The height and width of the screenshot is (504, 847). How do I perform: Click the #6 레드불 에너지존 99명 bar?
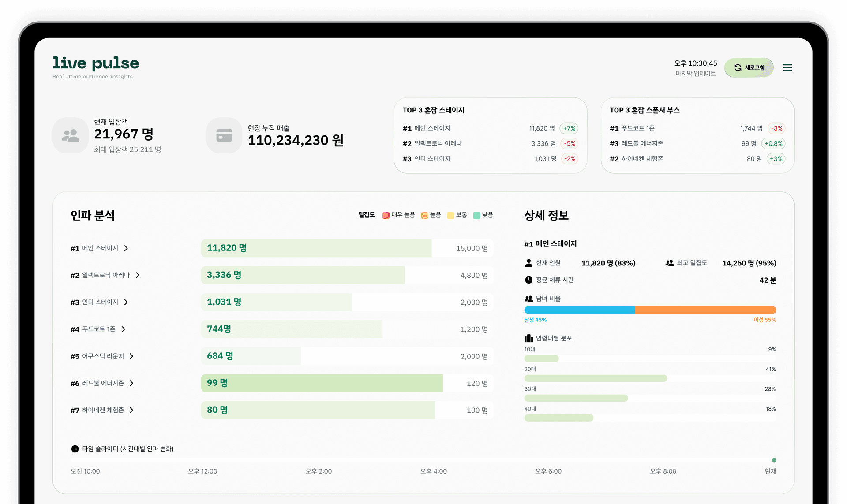[322, 383]
